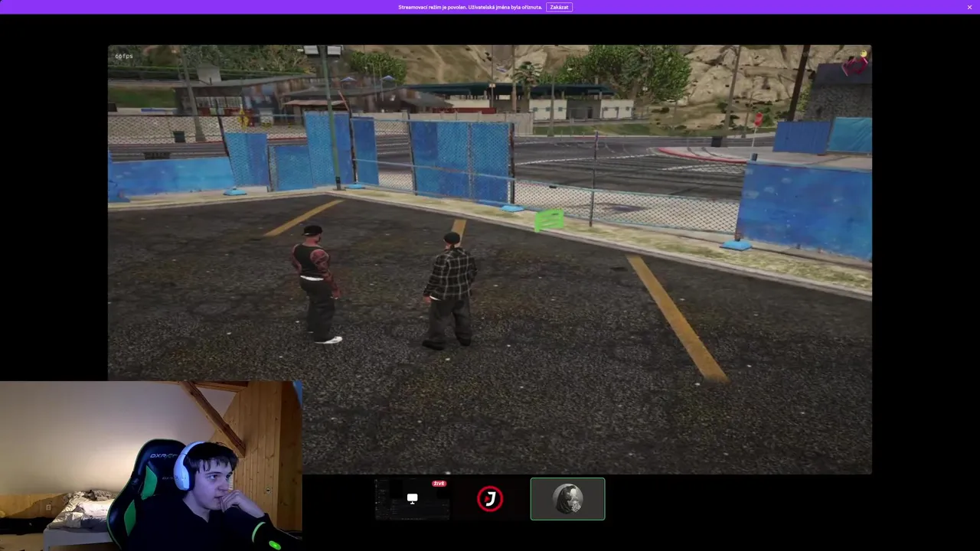
Task: Click the webcam overlay video
Action: click(151, 465)
